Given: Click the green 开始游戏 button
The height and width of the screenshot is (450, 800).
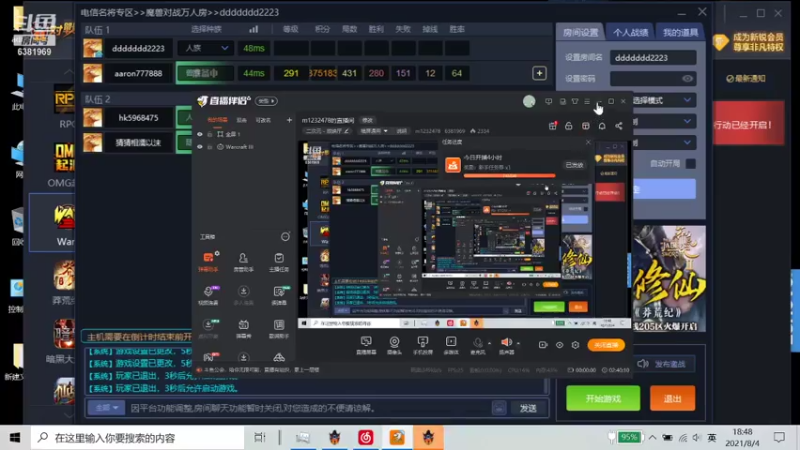Looking at the screenshot, I should coord(603,398).
